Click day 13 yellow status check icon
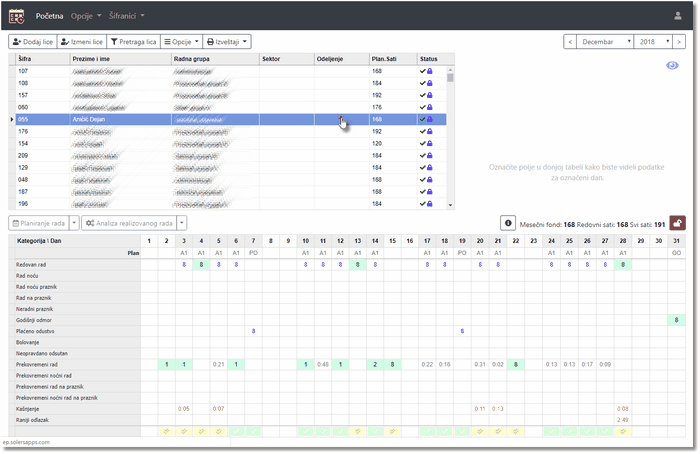Image resolution: width=700 pixels, height=454 pixels. pyautogui.click(x=358, y=431)
